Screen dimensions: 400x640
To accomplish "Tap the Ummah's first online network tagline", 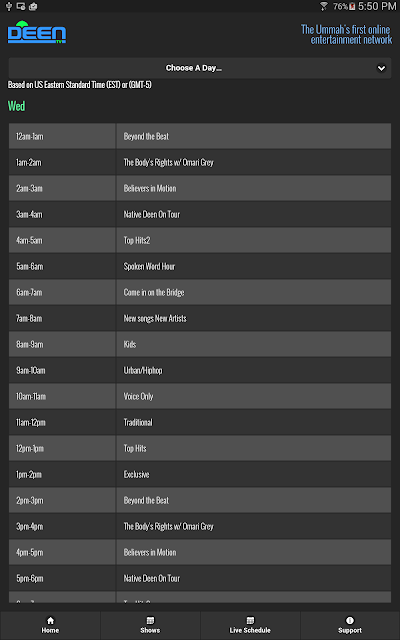I will (347, 34).
